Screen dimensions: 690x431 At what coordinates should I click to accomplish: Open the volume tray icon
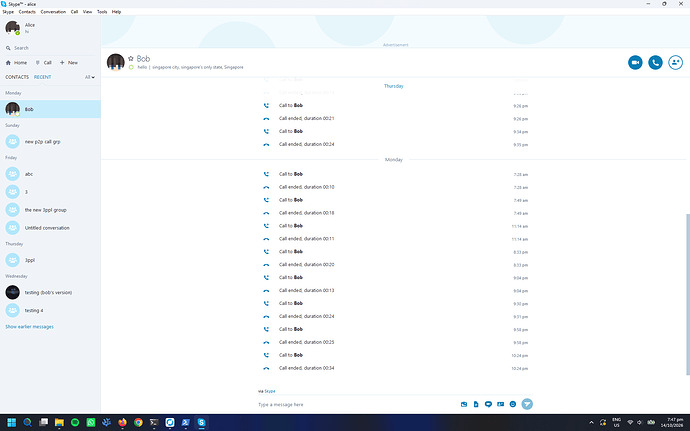click(x=639, y=423)
